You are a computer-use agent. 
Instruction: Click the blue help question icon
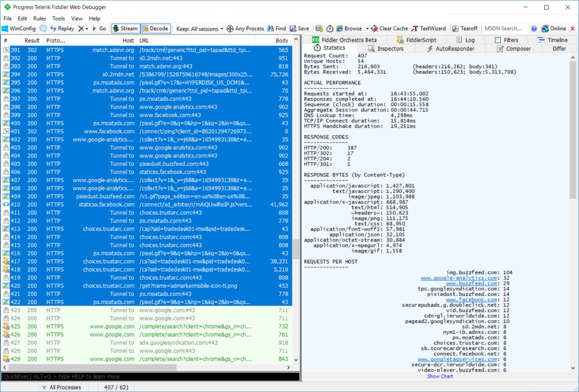(x=534, y=29)
